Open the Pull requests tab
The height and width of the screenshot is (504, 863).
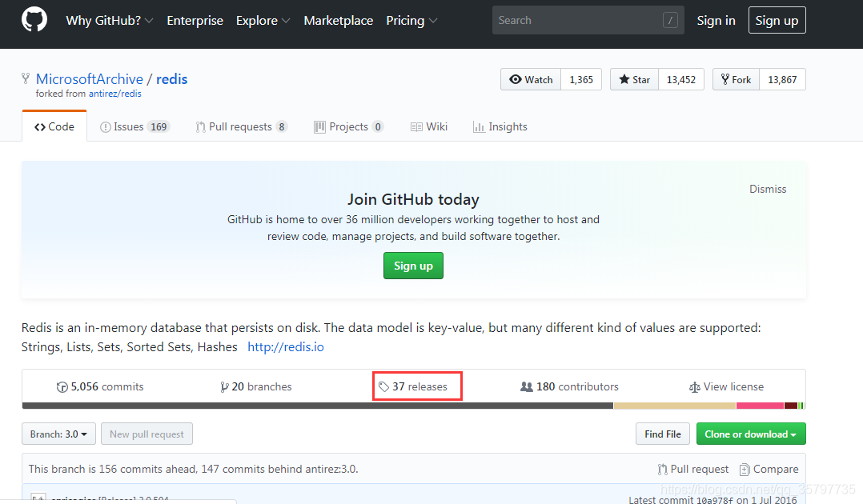coord(240,126)
